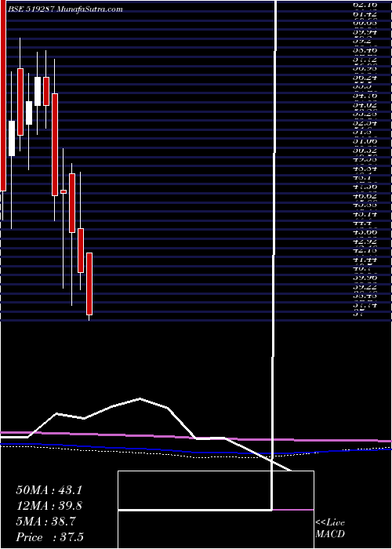
Task: Click the 39.22 price axis label
Action: pyautogui.click(x=365, y=286)
